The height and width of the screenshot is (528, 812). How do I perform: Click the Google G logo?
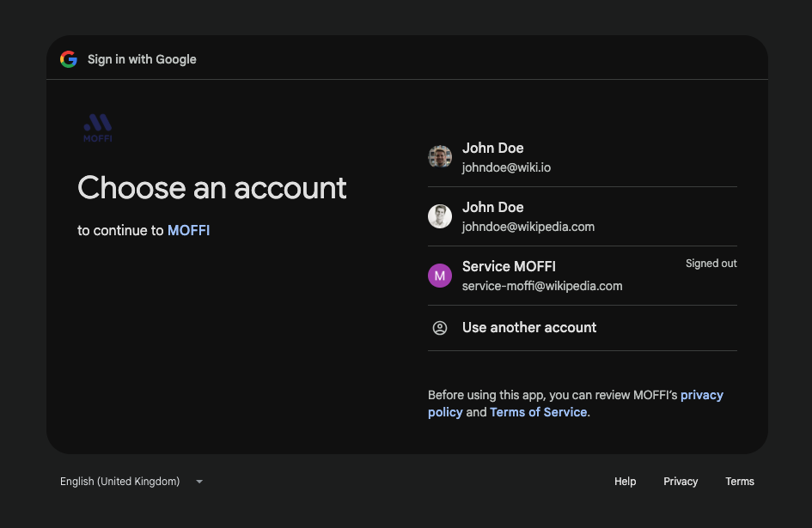(69, 59)
